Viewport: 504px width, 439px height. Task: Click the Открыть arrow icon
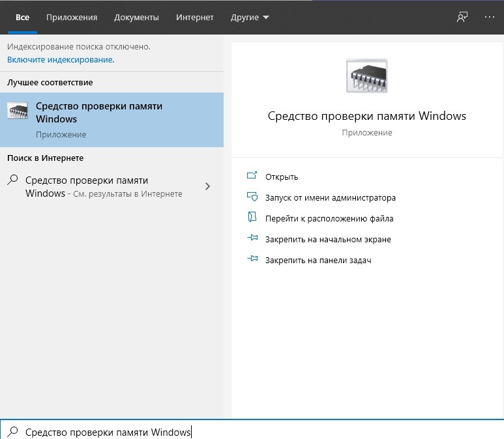(252, 175)
